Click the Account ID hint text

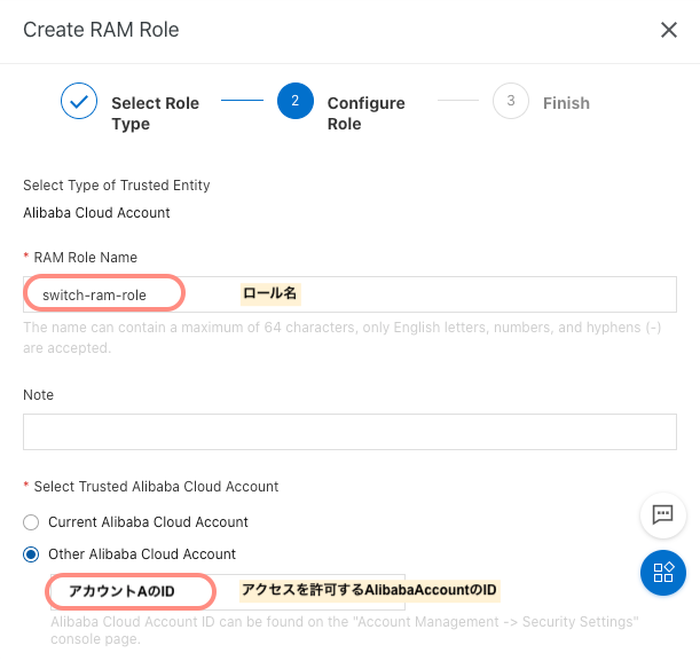pos(345,630)
